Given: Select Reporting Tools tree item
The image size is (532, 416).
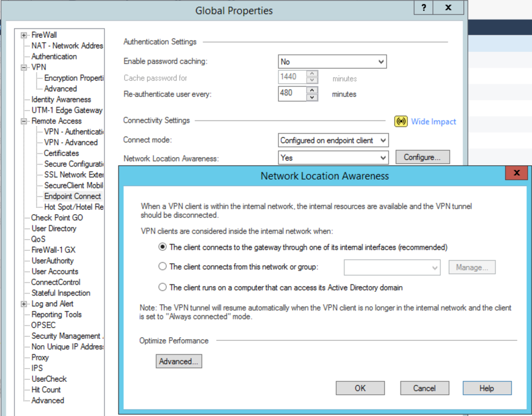Looking at the screenshot, I should coord(56,315).
